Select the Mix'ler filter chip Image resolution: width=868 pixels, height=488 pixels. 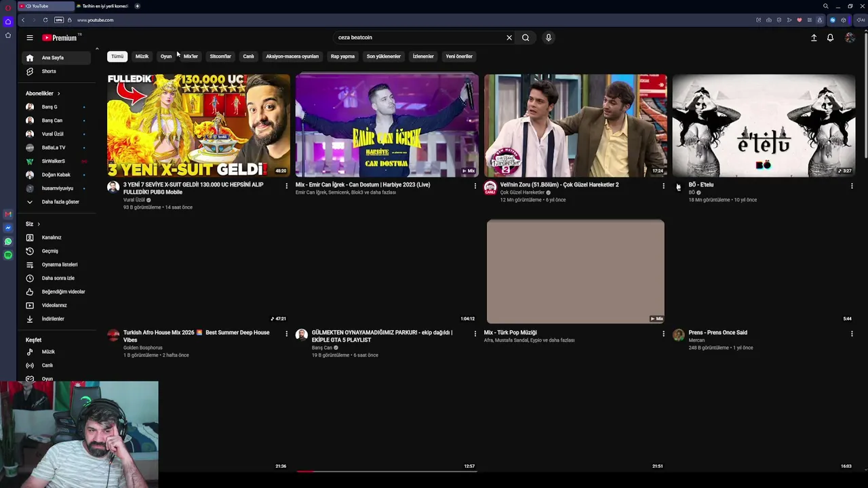point(191,56)
